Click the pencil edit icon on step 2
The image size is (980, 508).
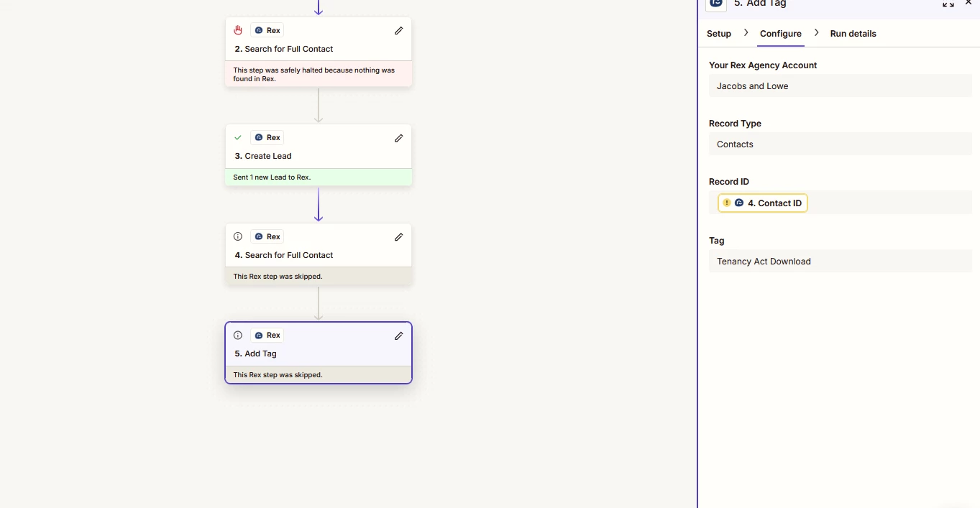click(x=399, y=31)
